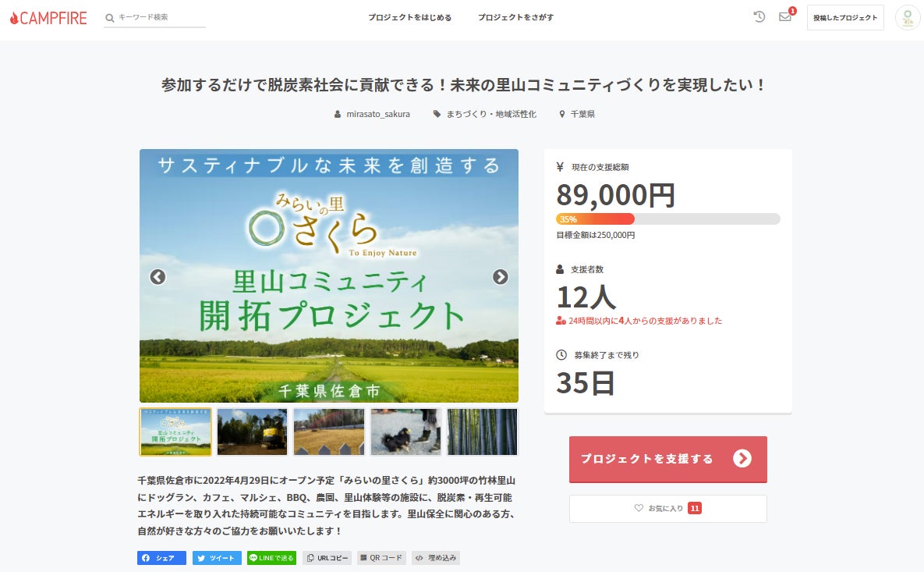Click the 35% funding progress bar

click(x=667, y=219)
